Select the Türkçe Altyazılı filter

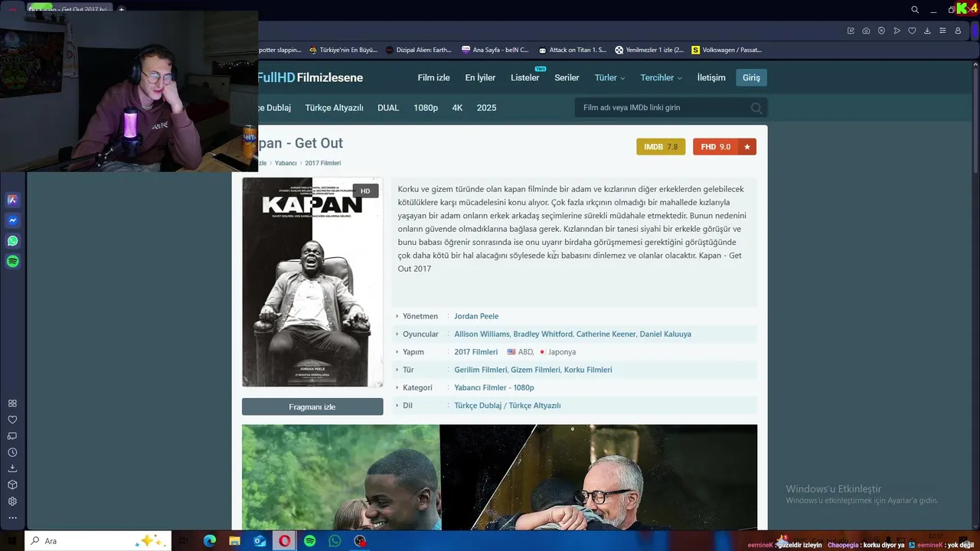[x=334, y=108]
